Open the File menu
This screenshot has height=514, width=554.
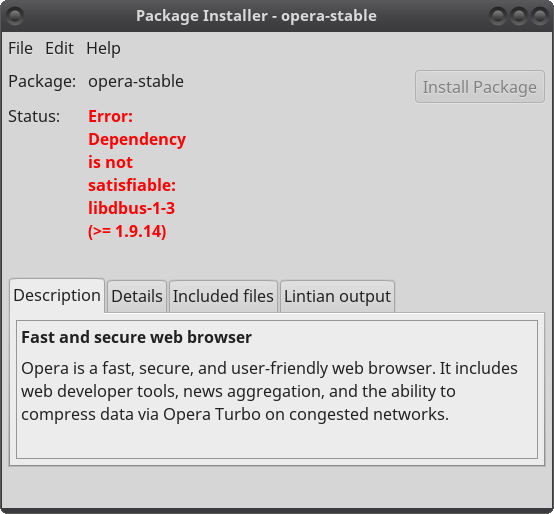[20, 48]
